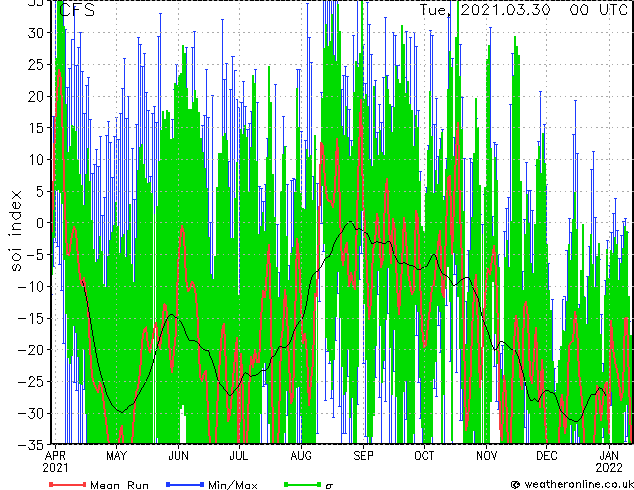Click the 0 y-axis value
This screenshot has height=490, width=634.
click(x=39, y=223)
